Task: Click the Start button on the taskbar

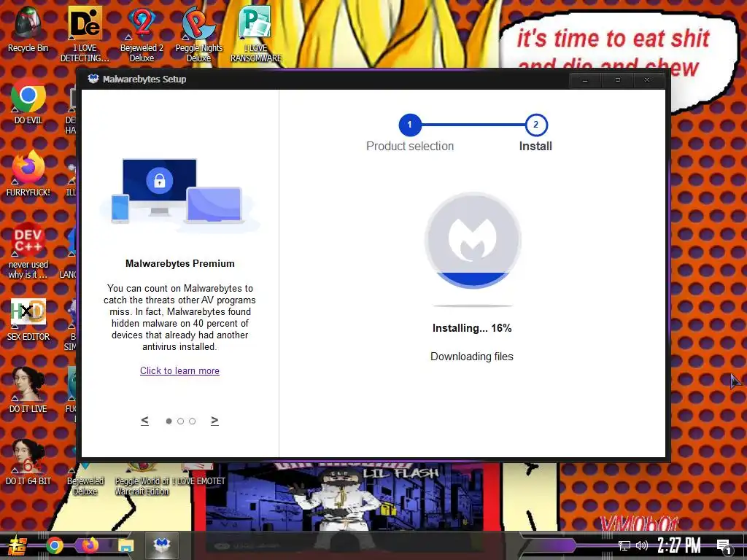Action: (x=17, y=545)
